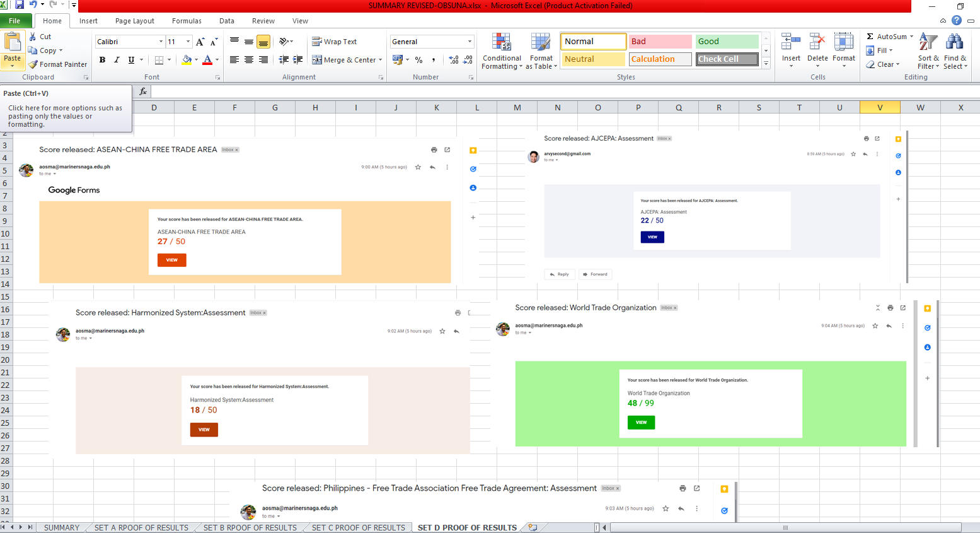Screen dimensions: 980x533
Task: Open Excel Help question mark
Action: [957, 20]
